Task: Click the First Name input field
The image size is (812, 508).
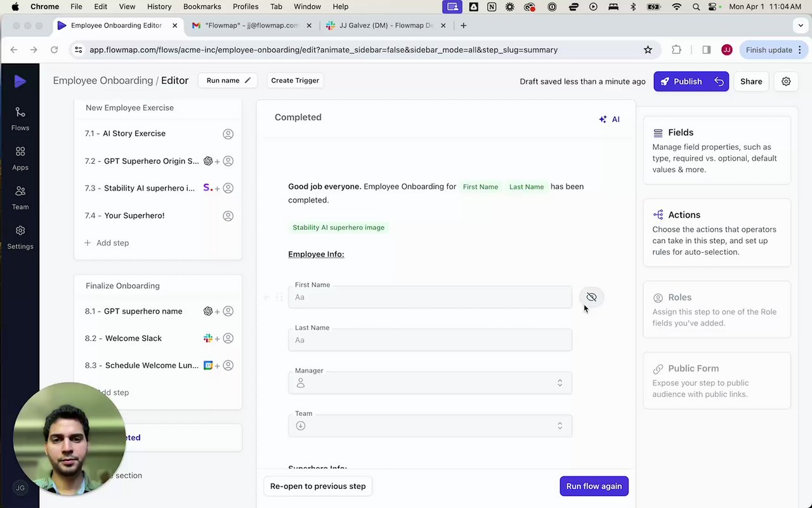Action: (430, 297)
